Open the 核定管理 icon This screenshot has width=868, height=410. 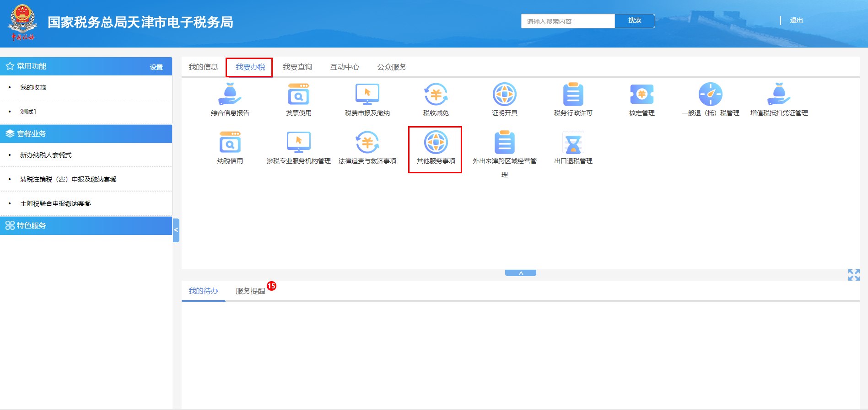coord(642,95)
